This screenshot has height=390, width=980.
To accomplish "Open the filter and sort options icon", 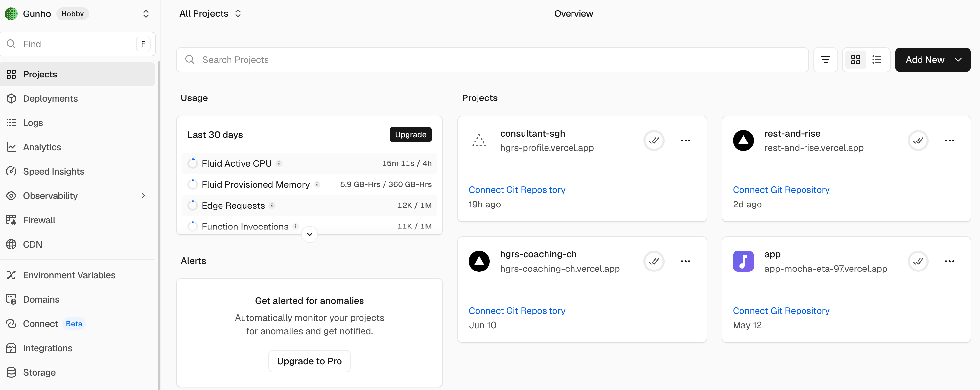I will pyautogui.click(x=825, y=60).
